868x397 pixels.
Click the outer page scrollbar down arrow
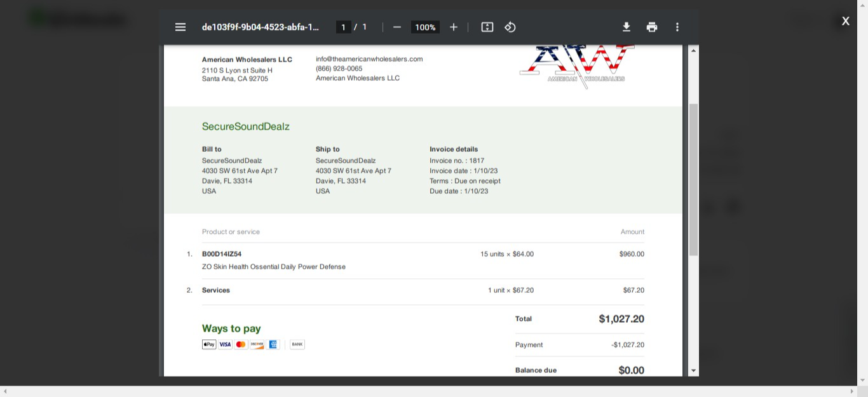[862, 380]
